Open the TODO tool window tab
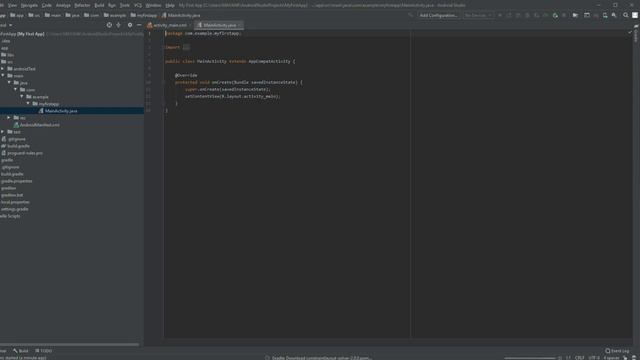 coord(43,351)
